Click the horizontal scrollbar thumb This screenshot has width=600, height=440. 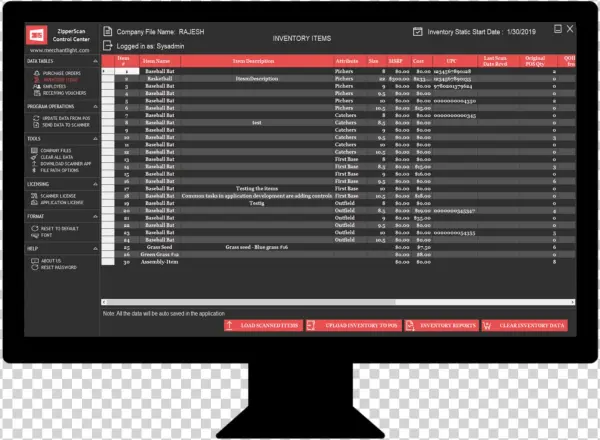251,302
